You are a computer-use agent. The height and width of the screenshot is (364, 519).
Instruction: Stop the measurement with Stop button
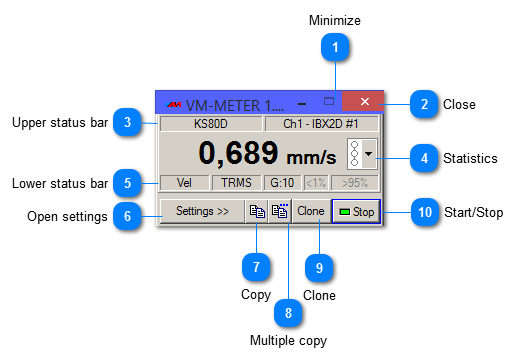(x=356, y=212)
